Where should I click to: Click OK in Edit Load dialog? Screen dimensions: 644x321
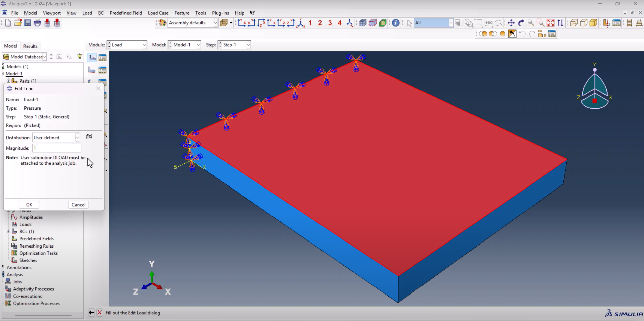coord(29,205)
